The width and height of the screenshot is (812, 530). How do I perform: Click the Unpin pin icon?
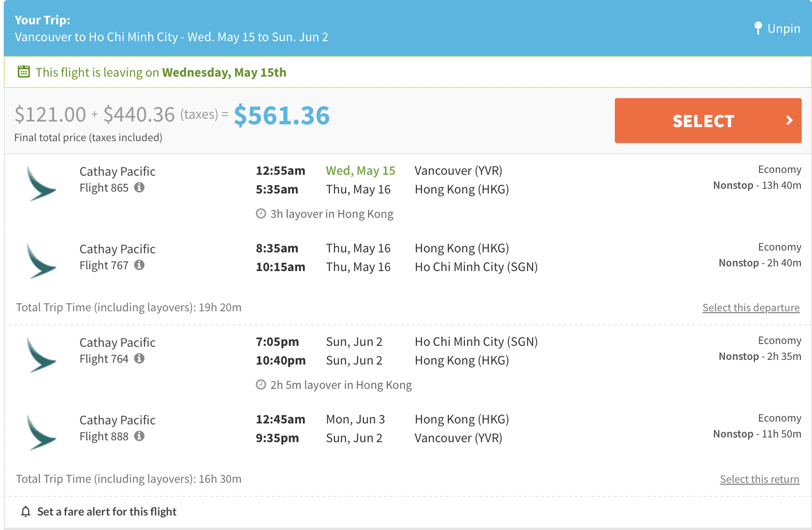(758, 29)
